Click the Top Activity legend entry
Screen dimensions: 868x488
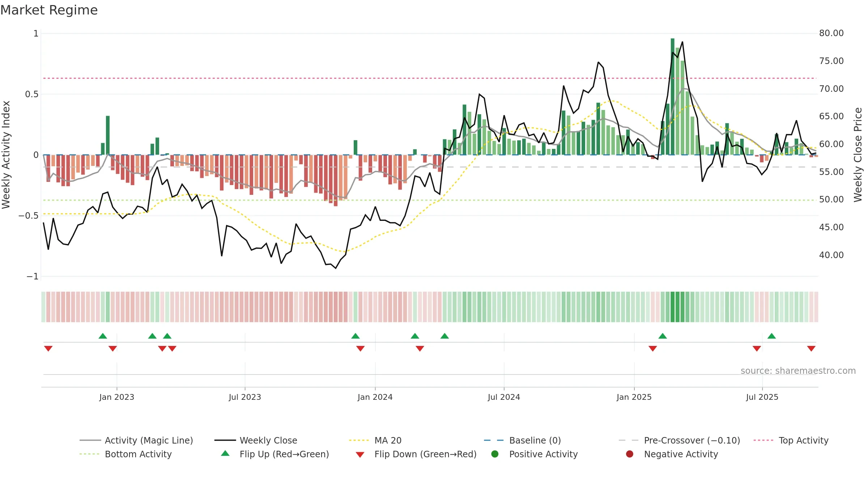[x=791, y=440]
